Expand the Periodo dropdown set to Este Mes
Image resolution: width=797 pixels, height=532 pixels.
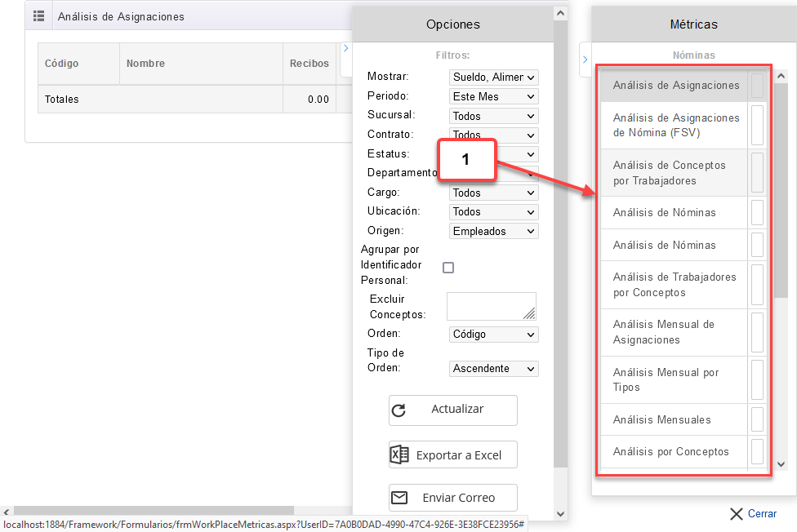[493, 96]
